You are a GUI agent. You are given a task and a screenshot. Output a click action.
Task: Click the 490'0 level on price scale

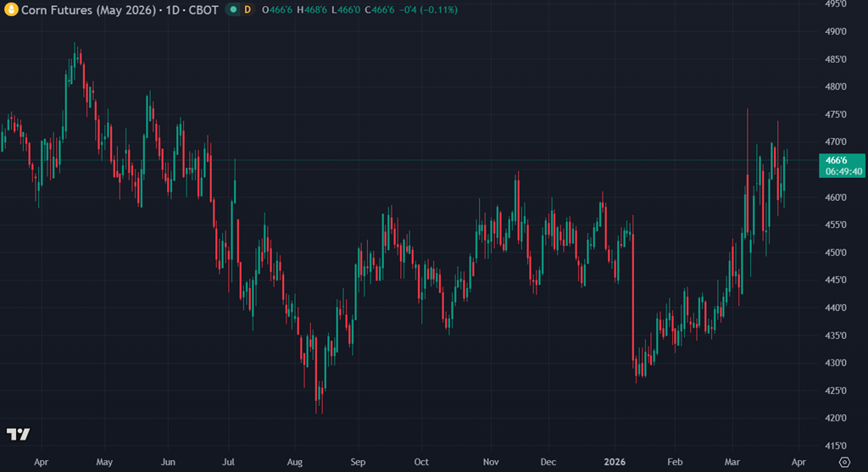(837, 31)
